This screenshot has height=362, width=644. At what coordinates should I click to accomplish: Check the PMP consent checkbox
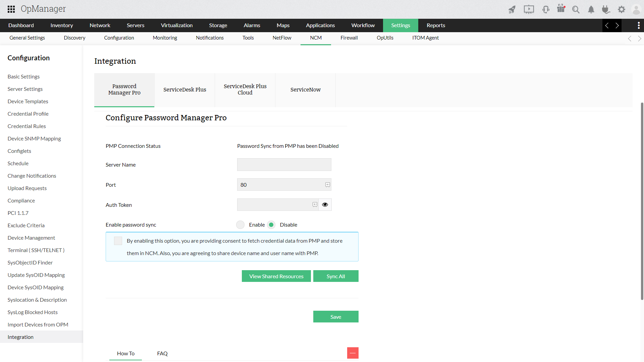pos(118,241)
